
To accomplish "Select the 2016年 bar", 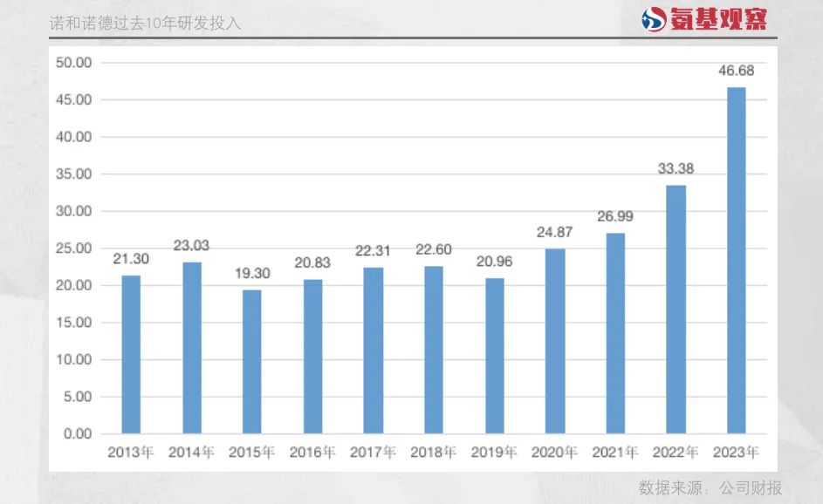I will (x=312, y=357).
